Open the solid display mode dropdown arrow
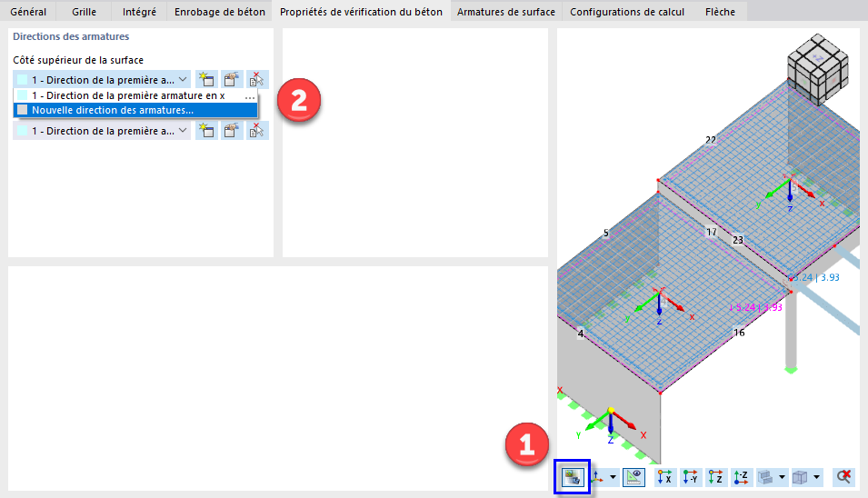The image size is (868, 498). (782, 477)
